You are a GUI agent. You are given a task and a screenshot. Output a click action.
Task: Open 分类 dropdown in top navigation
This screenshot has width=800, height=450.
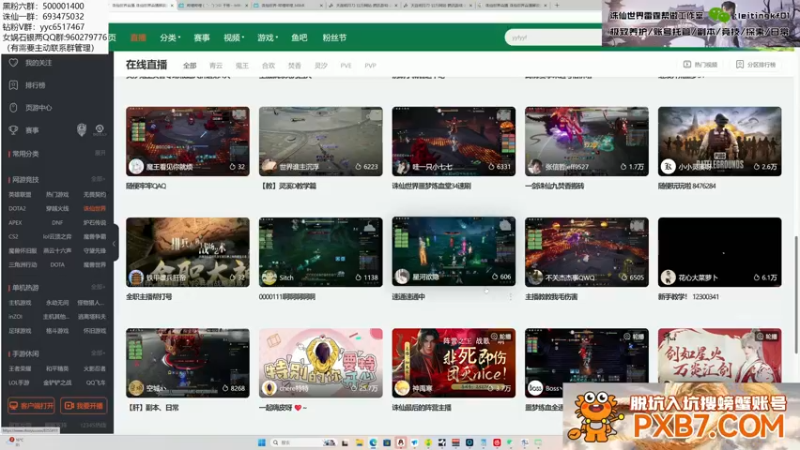(x=170, y=38)
